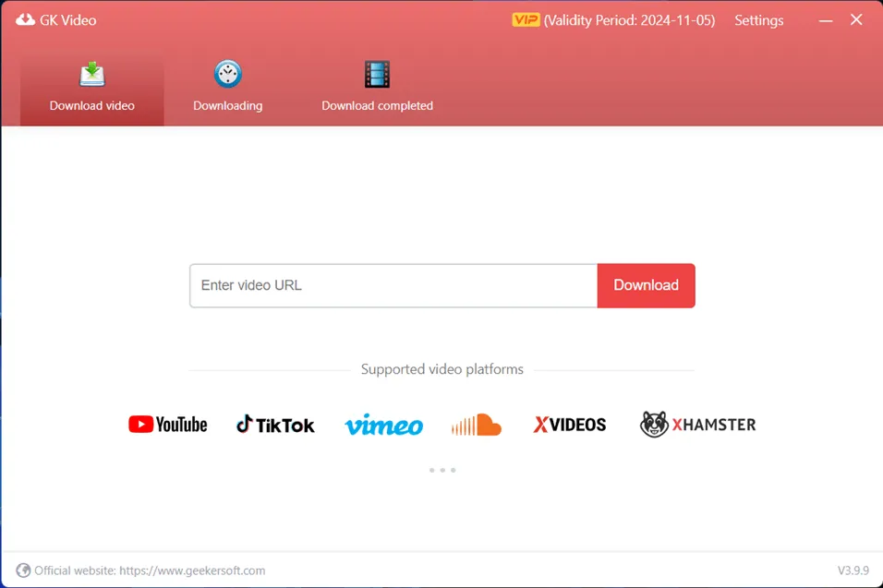Click the video URL input field

click(x=393, y=285)
